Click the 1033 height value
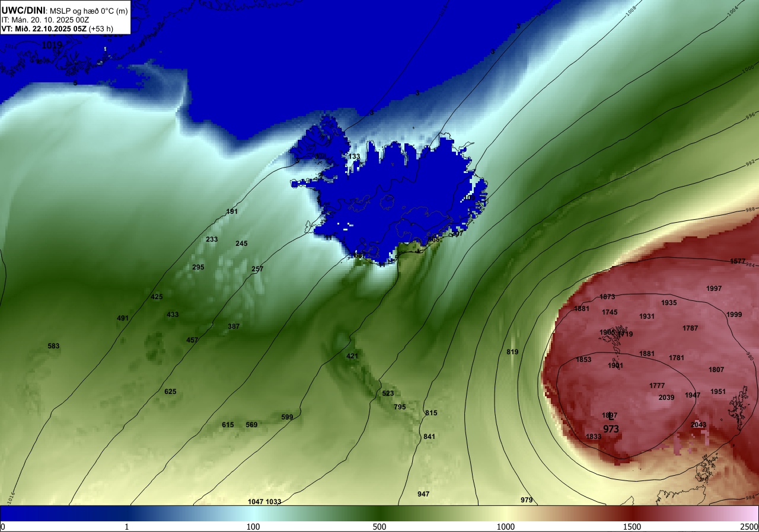This screenshot has width=759, height=532. (273, 502)
